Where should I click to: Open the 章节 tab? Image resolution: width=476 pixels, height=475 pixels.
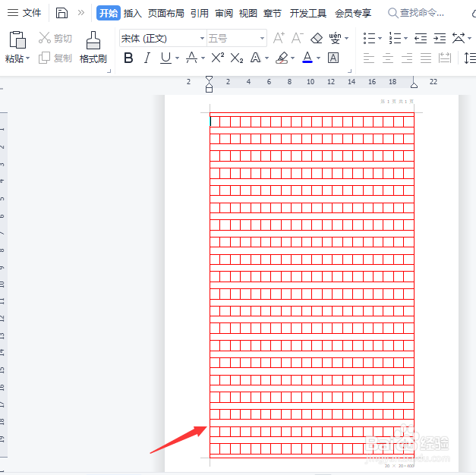coord(273,13)
